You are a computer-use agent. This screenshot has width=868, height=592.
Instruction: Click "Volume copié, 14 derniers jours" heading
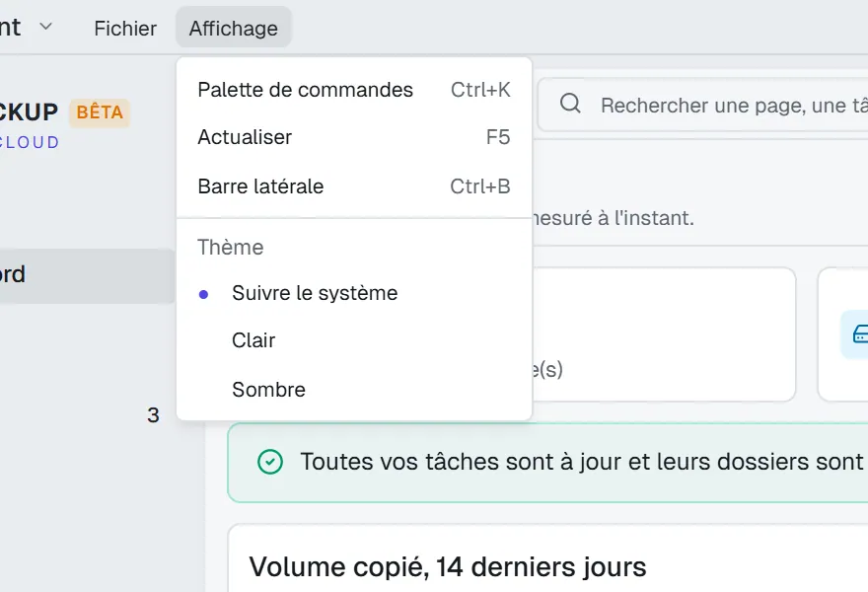448,566
